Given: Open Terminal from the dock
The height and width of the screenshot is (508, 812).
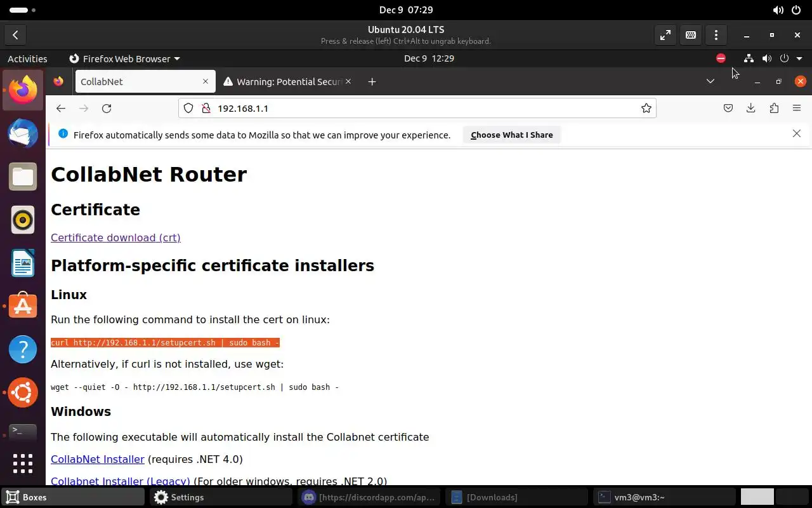Looking at the screenshot, I should pos(23,432).
